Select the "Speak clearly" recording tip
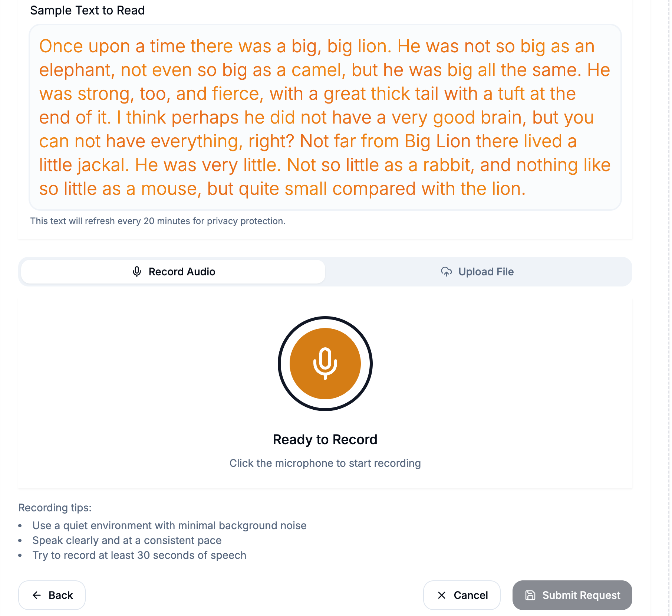The image size is (672, 616). pos(127,540)
